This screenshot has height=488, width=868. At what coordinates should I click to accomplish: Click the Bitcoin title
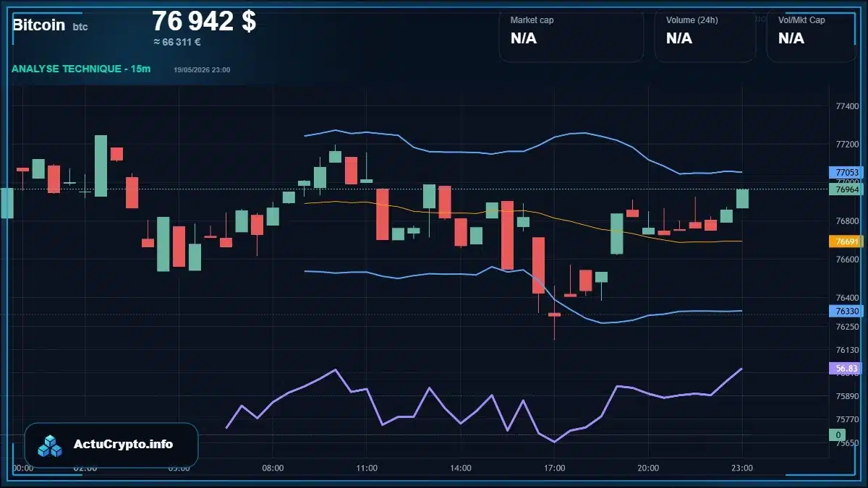click(x=38, y=25)
